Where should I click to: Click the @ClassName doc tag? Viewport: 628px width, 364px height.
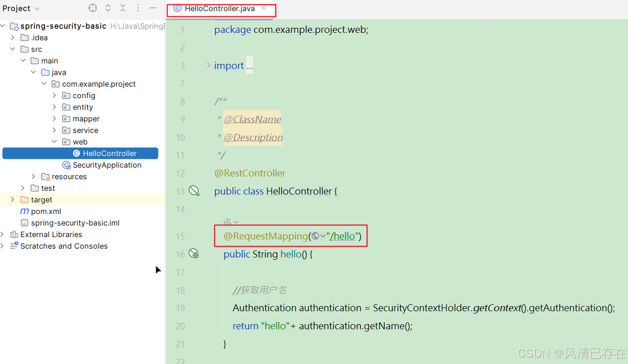coord(253,119)
